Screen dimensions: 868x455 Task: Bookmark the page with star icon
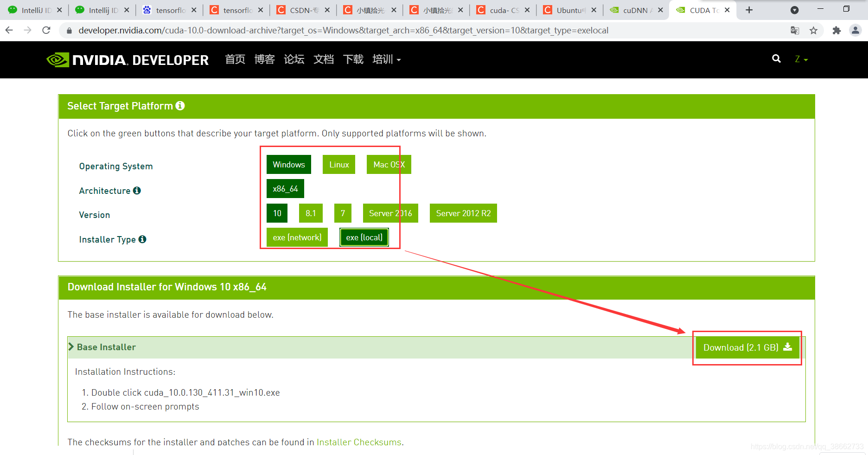click(x=813, y=31)
